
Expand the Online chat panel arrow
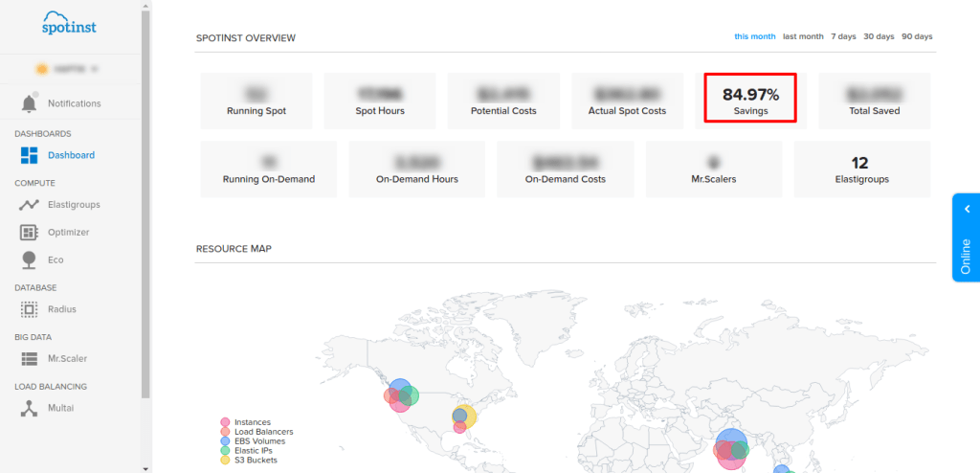[x=967, y=209]
